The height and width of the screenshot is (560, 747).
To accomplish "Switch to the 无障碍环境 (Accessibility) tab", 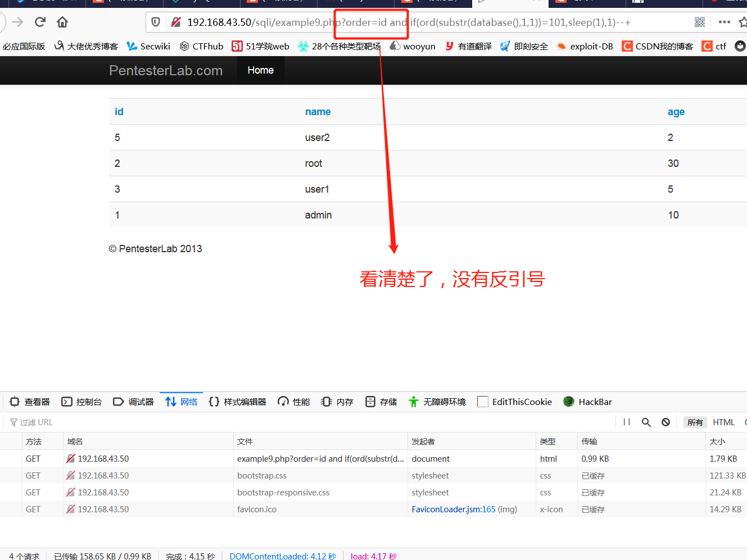I will pyautogui.click(x=437, y=402).
